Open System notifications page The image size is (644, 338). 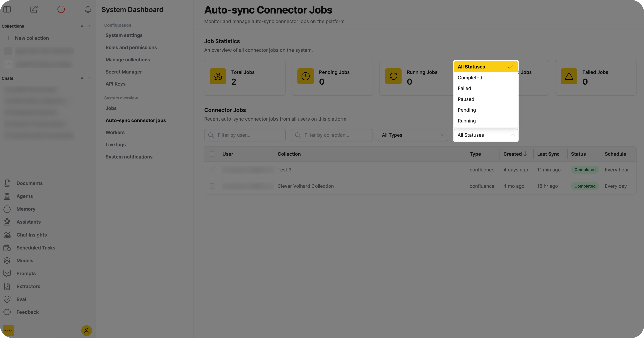(x=129, y=157)
